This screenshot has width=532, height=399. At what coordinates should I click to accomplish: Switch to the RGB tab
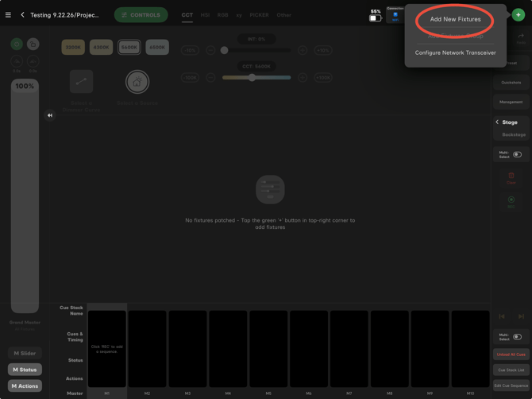click(x=222, y=15)
